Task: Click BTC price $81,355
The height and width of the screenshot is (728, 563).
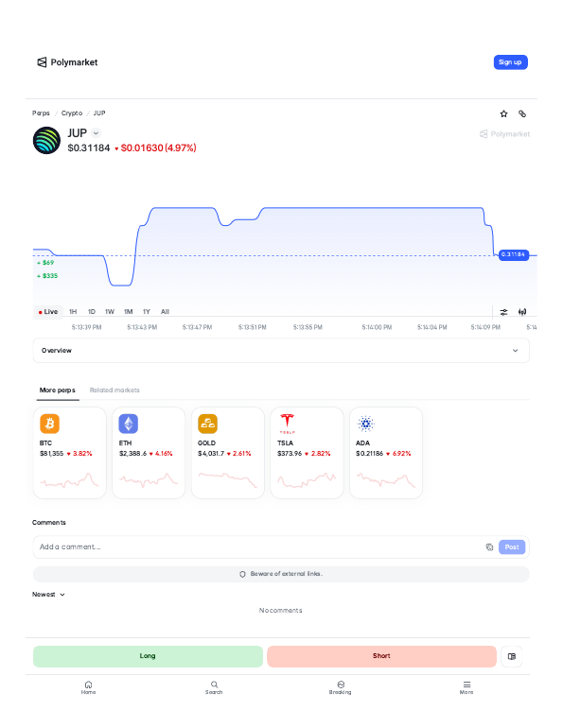Action: pos(51,454)
